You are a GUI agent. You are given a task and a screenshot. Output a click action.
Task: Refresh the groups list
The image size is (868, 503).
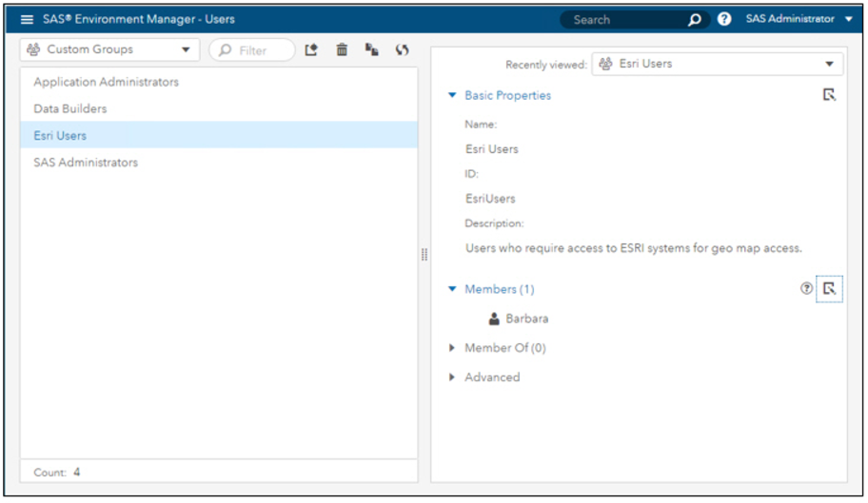tap(402, 49)
